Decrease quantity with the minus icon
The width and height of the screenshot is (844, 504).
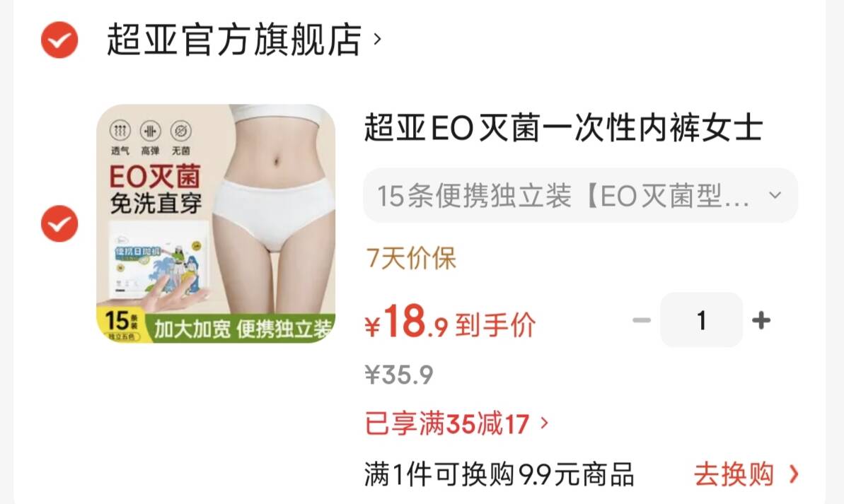(x=642, y=320)
